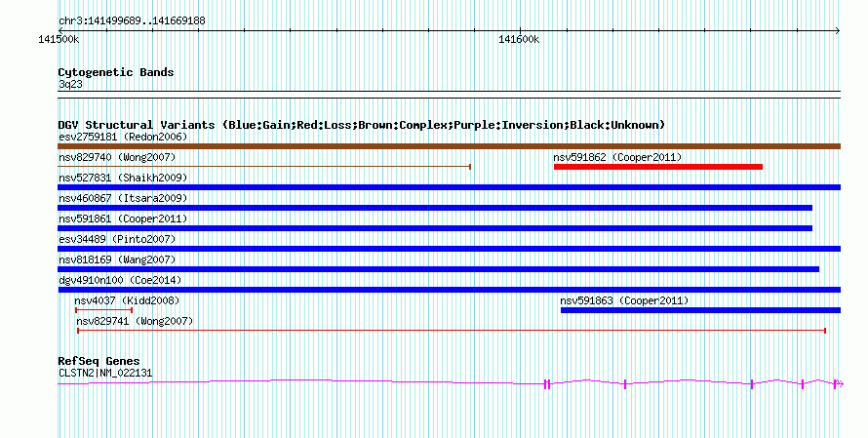Viewport: 868px width, 438px height.
Task: Open the dgv4910n100 (Coe2014) label
Action: (x=120, y=280)
